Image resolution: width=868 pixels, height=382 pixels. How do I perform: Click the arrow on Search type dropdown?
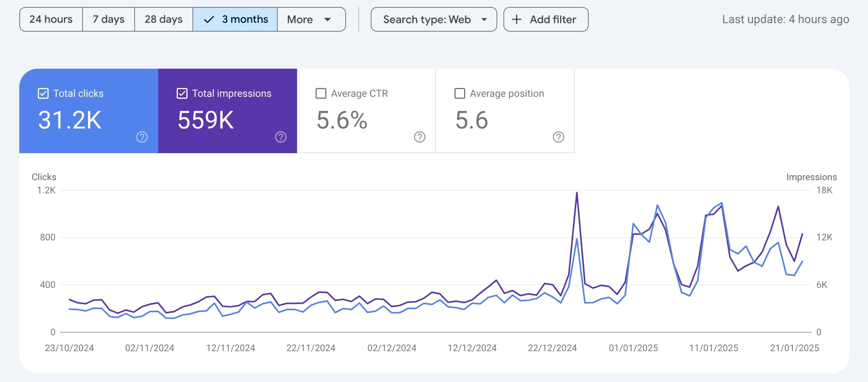point(484,19)
